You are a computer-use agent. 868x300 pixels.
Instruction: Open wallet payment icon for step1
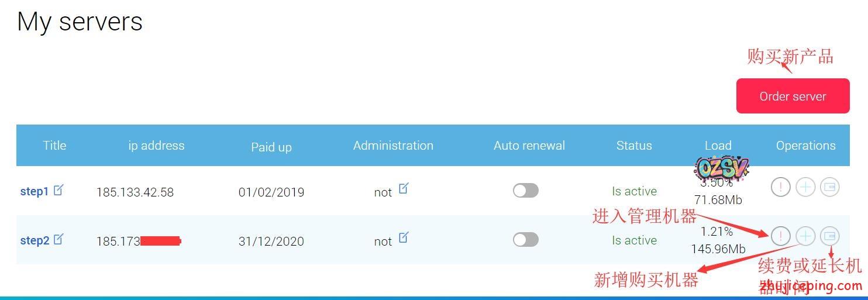click(x=829, y=187)
